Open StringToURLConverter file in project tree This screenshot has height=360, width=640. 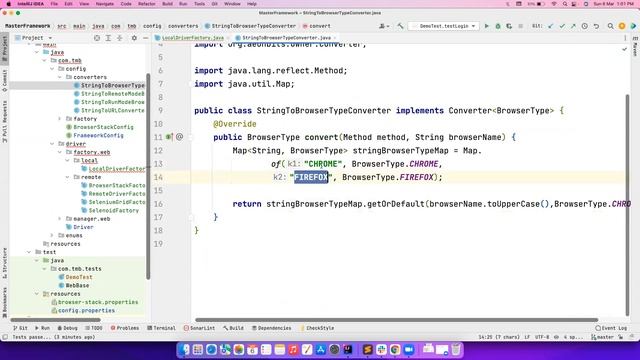pyautogui.click(x=109, y=110)
